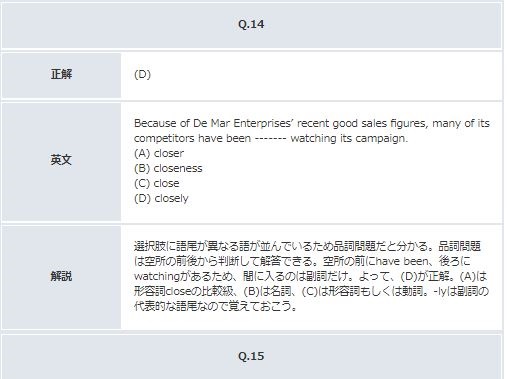Click the last explanation line ending 覚えておこう

pos(215,306)
